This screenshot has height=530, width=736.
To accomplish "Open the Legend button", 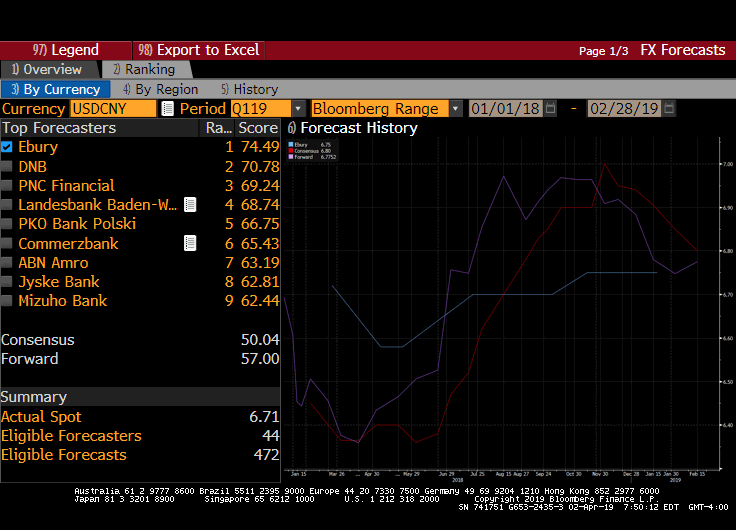I will tap(66, 50).
